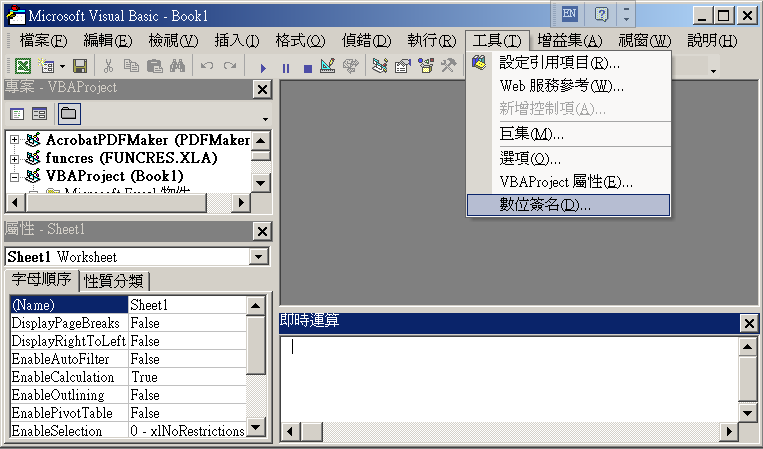The height and width of the screenshot is (449, 763).
Task: Open the Sheet1 Worksheet object dropdown
Action: [x=259, y=256]
